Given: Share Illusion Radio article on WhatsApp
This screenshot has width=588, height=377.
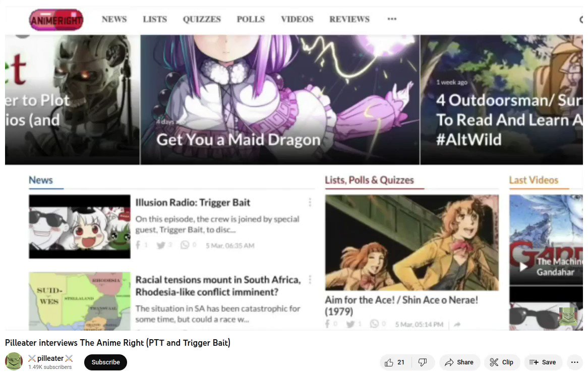Looking at the screenshot, I should (185, 245).
